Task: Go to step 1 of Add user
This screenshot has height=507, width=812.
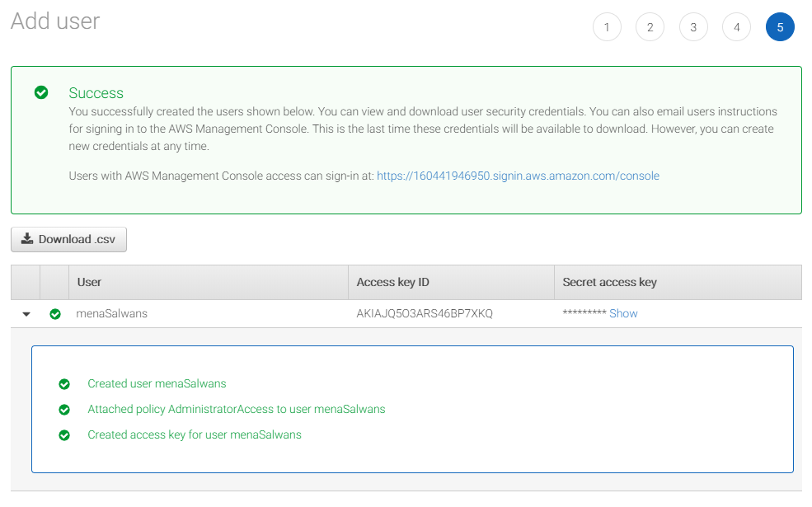Action: coord(607,27)
